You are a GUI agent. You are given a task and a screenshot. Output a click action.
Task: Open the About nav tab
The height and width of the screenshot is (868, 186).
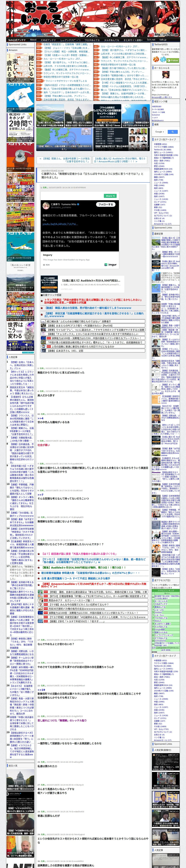point(33,39)
